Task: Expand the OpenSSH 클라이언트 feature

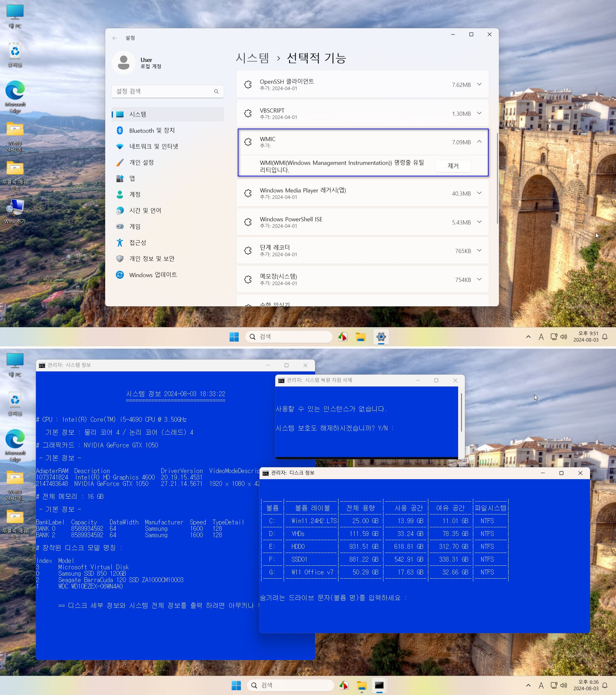Action: click(x=479, y=84)
